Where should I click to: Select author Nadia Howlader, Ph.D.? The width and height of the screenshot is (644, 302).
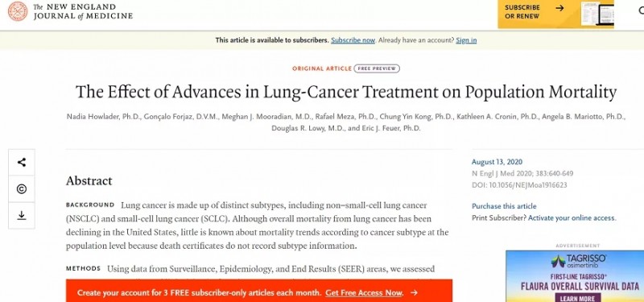(104, 117)
